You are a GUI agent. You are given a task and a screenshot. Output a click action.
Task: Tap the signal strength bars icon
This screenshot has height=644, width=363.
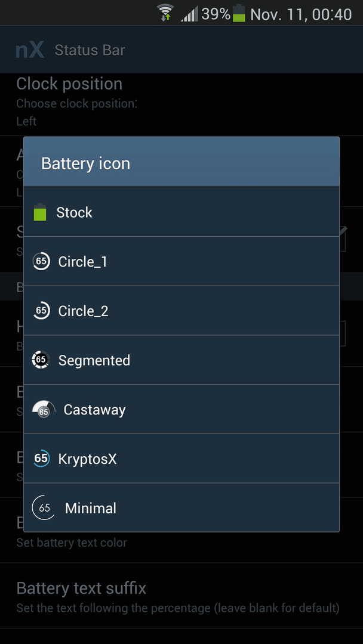pos(189,14)
